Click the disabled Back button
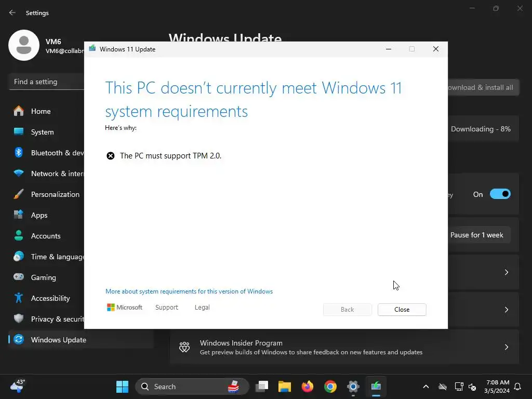The width and height of the screenshot is (532, 399). [x=347, y=310]
